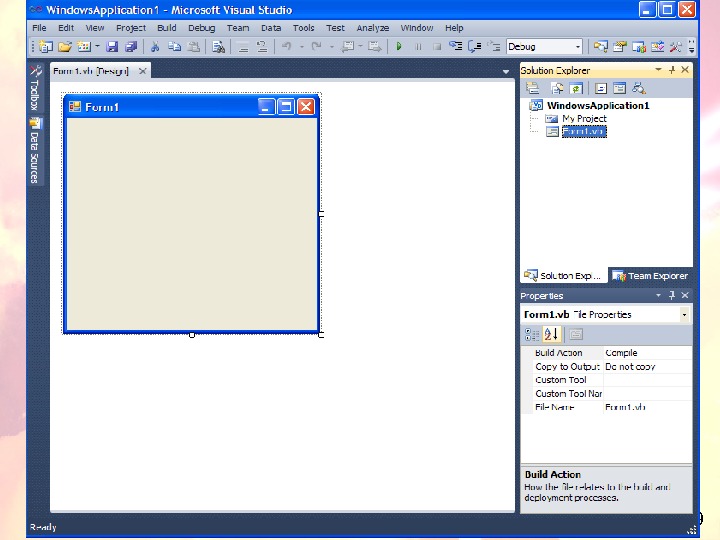720x540 pixels.
Task: Click the Comment out lines icon
Action: click(243, 46)
